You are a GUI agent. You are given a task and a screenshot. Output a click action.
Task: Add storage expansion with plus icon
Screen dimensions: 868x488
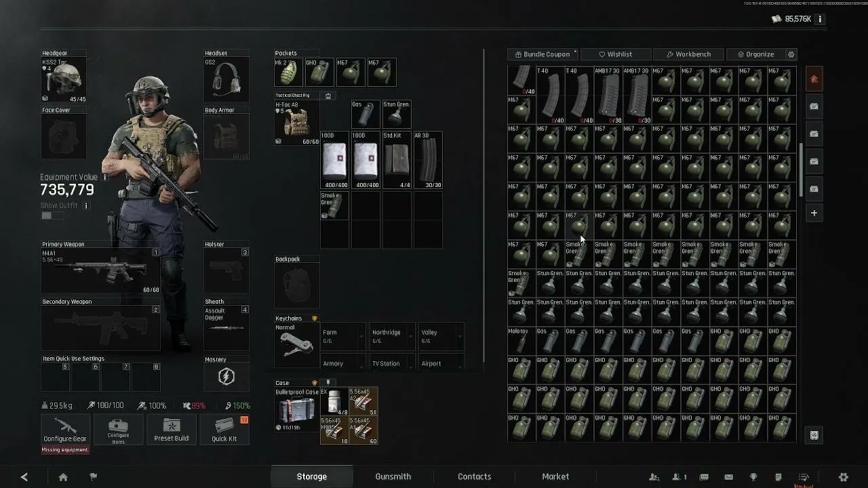pos(814,213)
